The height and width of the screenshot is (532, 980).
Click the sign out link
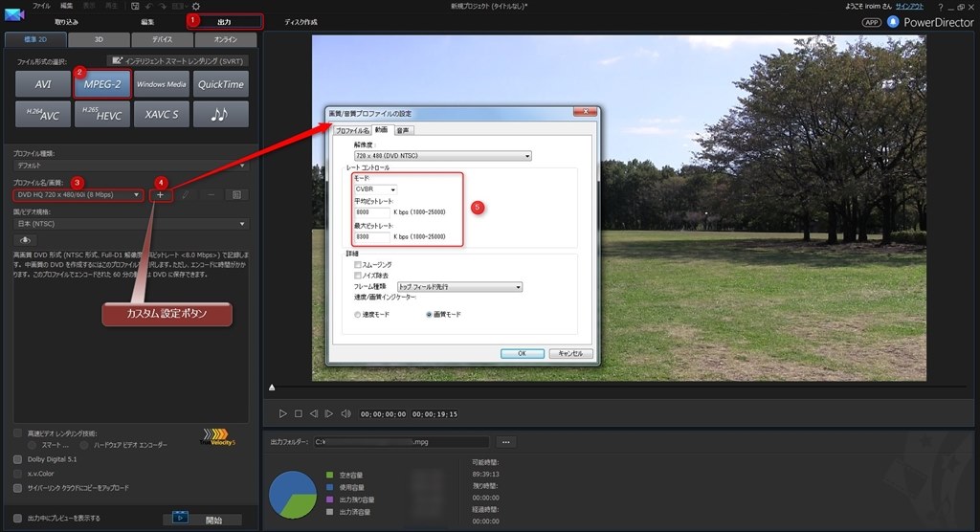[909, 7]
